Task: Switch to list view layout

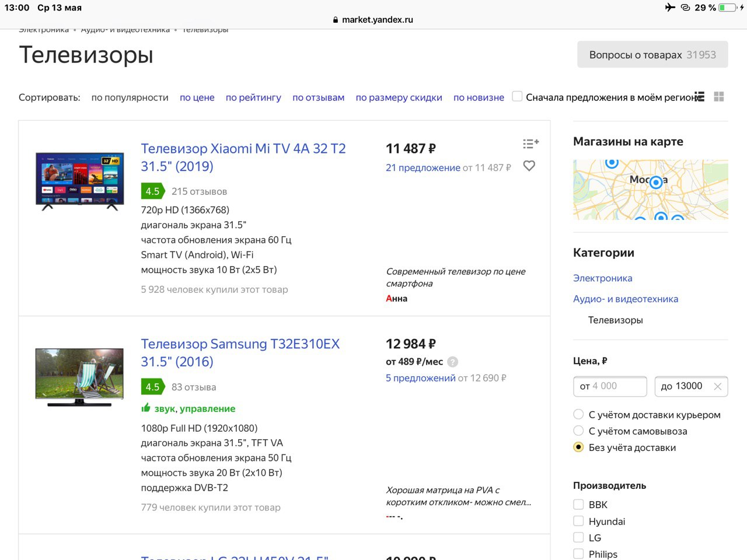Action: 700,97
